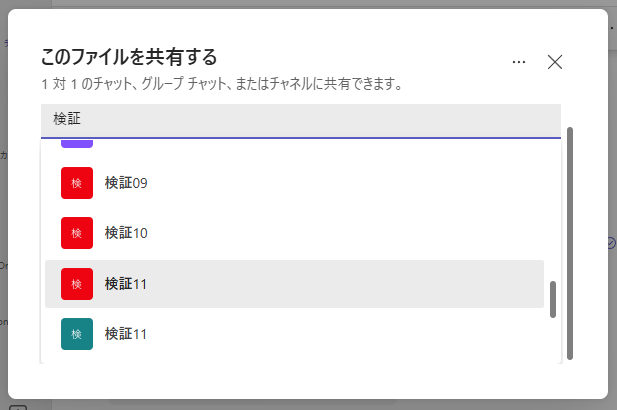Click the red avatar icon beside 検証10
Screen dimensions: 617x410
(x=77, y=233)
